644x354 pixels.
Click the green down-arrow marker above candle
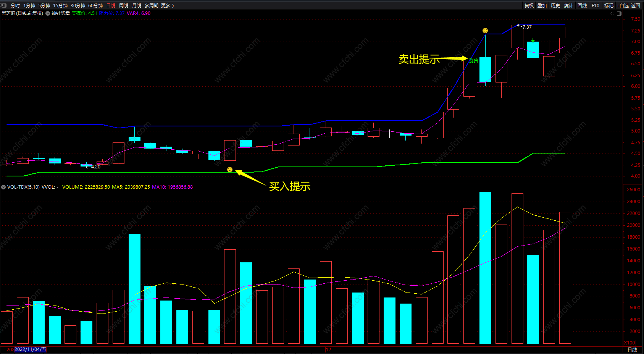tap(533, 40)
